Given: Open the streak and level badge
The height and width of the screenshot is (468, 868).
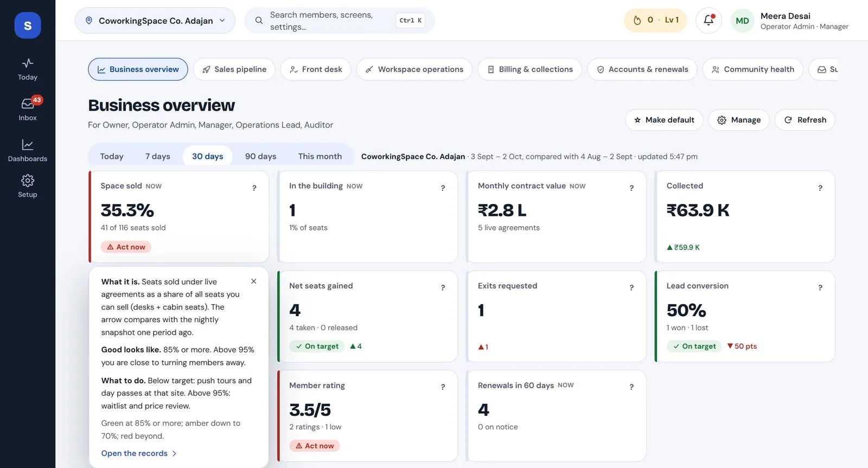Looking at the screenshot, I should point(655,21).
